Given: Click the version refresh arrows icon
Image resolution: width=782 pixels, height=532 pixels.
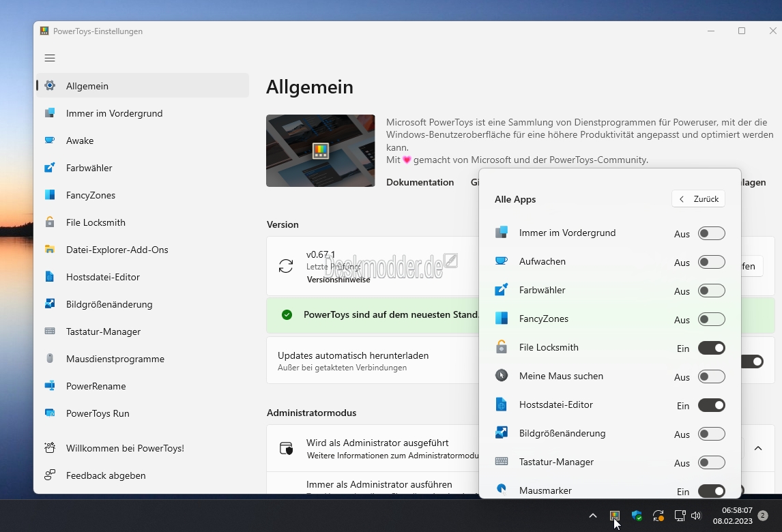Looking at the screenshot, I should 286,266.
